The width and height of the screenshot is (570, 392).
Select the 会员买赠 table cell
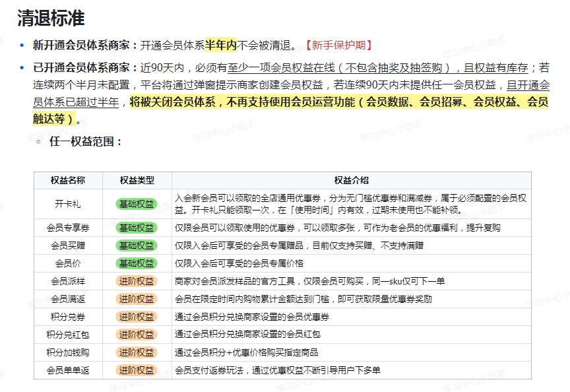coord(68,245)
